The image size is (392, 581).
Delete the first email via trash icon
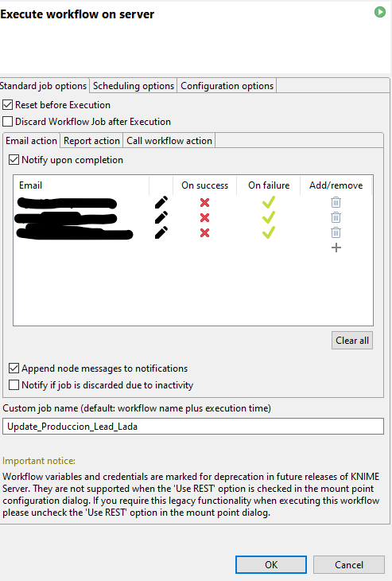[x=336, y=202]
